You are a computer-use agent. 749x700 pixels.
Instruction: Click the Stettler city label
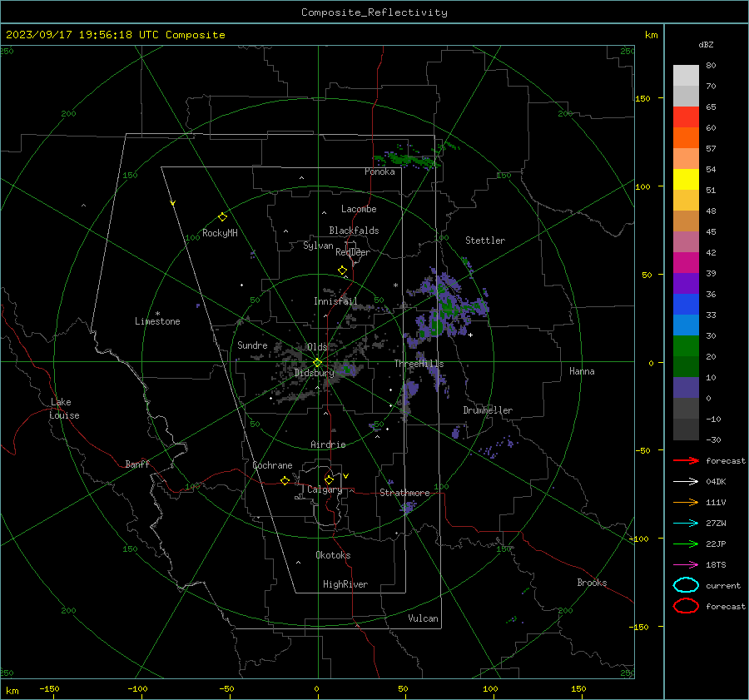click(x=485, y=241)
